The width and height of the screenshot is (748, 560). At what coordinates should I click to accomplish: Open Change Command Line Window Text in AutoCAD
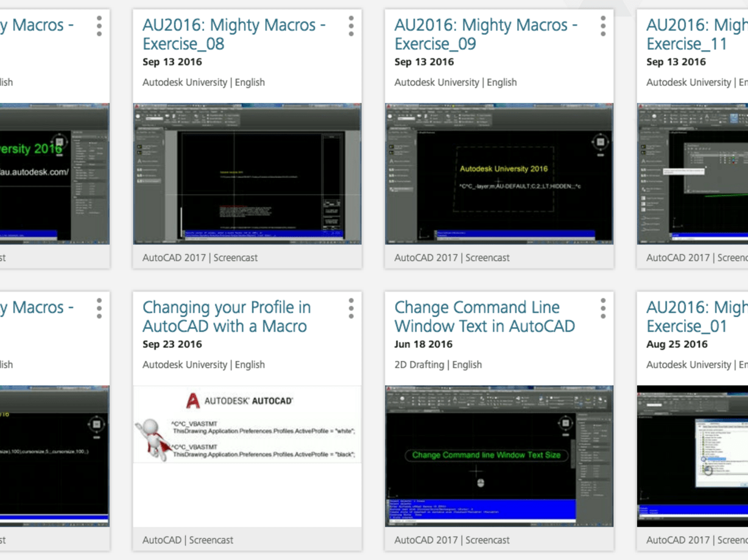click(485, 317)
